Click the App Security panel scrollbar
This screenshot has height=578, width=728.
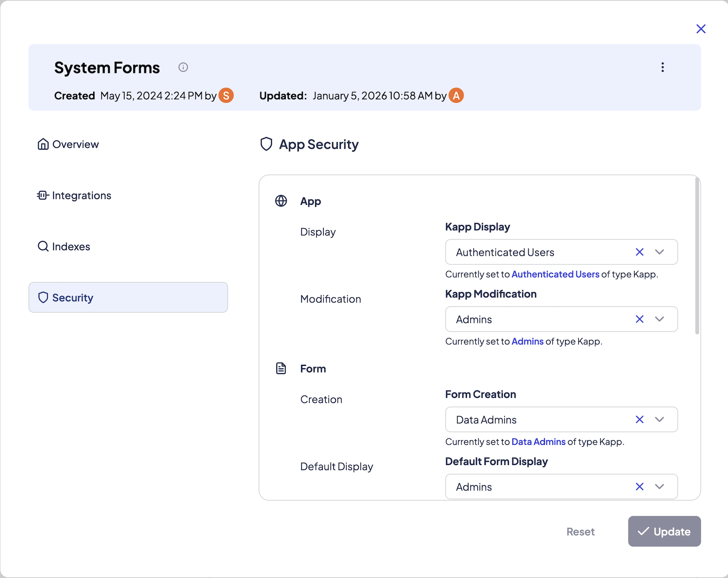pyautogui.click(x=697, y=257)
